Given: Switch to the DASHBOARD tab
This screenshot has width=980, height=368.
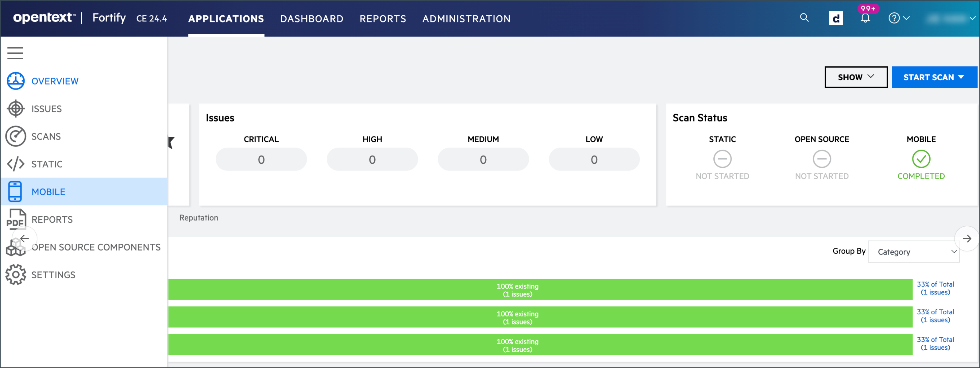Looking at the screenshot, I should [311, 19].
